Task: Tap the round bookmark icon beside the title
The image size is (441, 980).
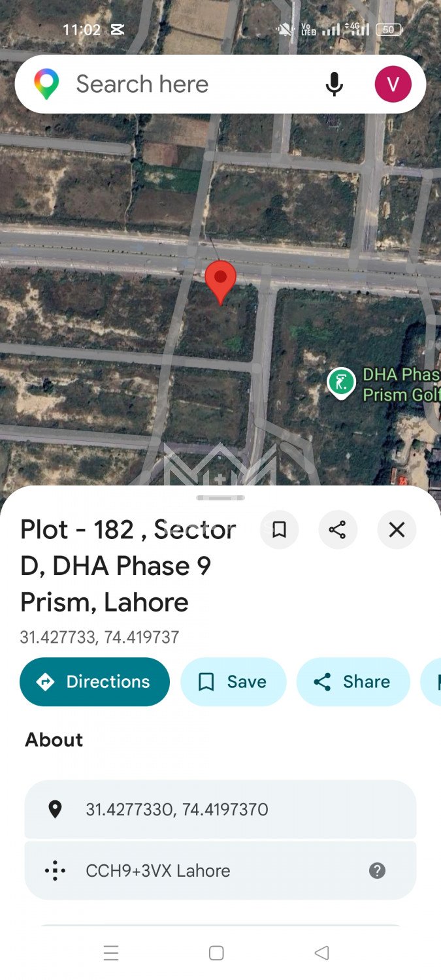Action: 279,529
